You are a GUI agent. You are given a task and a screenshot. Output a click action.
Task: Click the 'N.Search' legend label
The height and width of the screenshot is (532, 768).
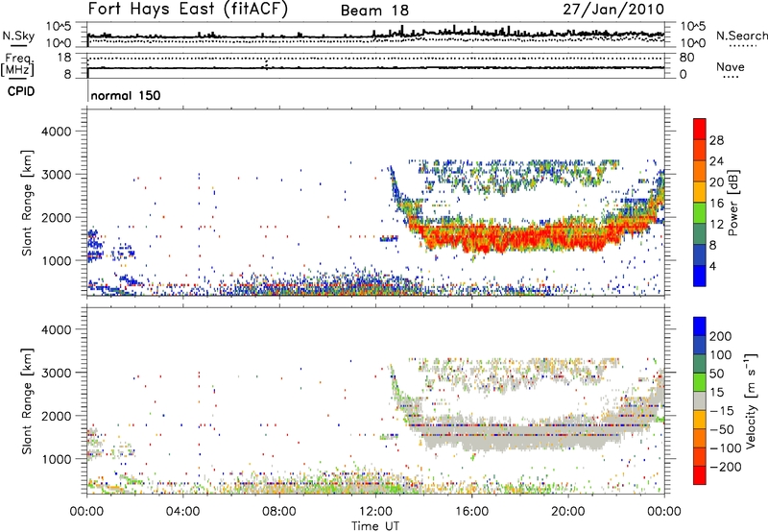pos(741,36)
